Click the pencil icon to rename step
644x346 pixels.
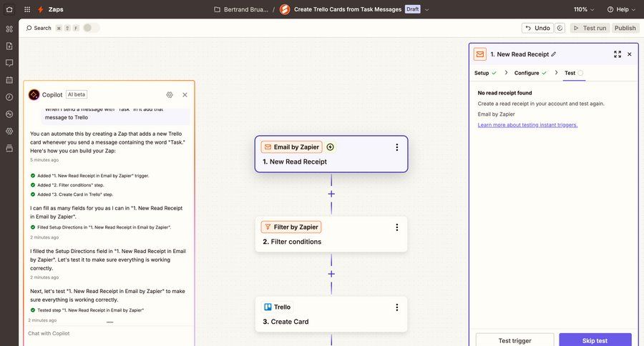click(x=553, y=54)
